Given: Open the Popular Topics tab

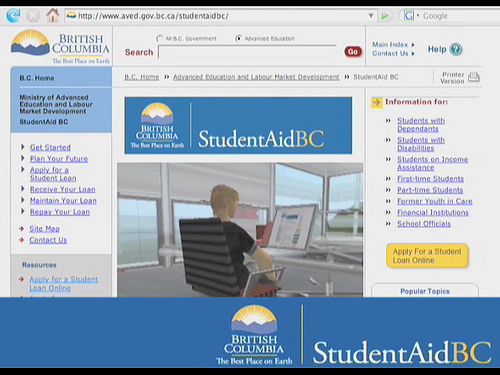Looking at the screenshot, I should coord(425,291).
